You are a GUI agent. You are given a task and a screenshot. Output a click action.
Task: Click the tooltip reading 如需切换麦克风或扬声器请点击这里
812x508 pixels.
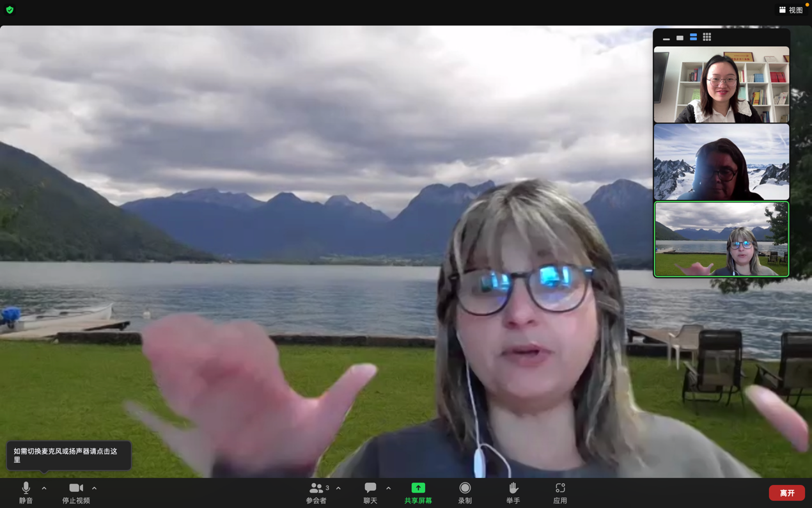[x=69, y=456]
